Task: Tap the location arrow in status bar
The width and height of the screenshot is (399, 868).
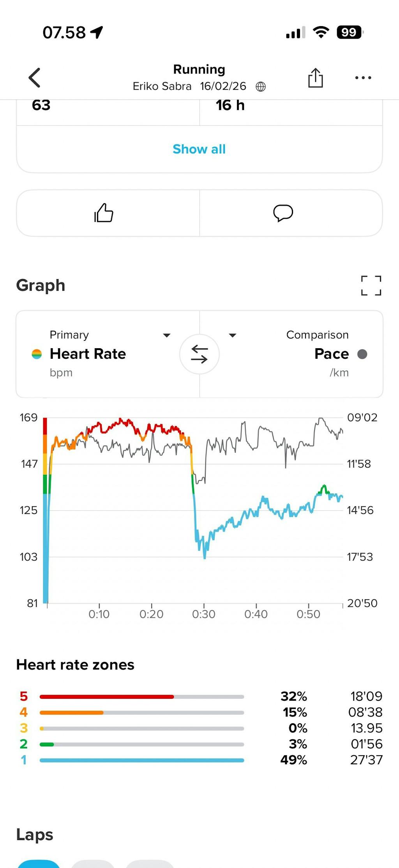Action: tap(97, 32)
